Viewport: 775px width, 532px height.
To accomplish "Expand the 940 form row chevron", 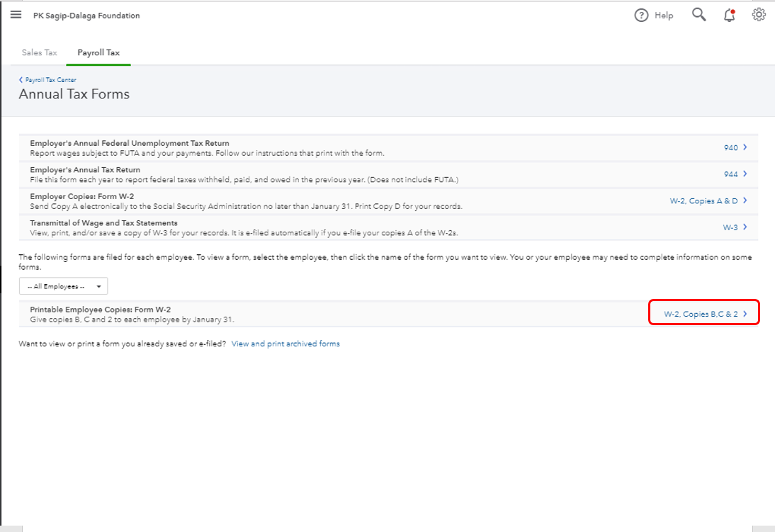I will pyautogui.click(x=747, y=147).
